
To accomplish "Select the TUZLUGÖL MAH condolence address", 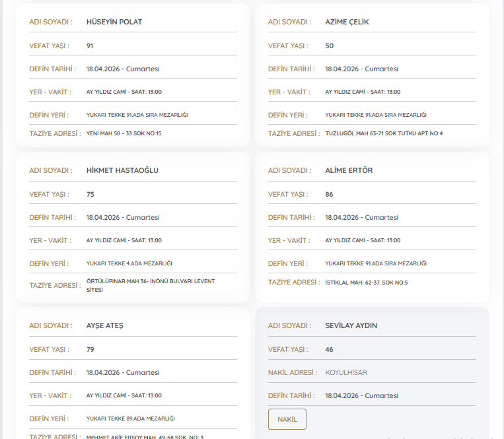I will [384, 133].
